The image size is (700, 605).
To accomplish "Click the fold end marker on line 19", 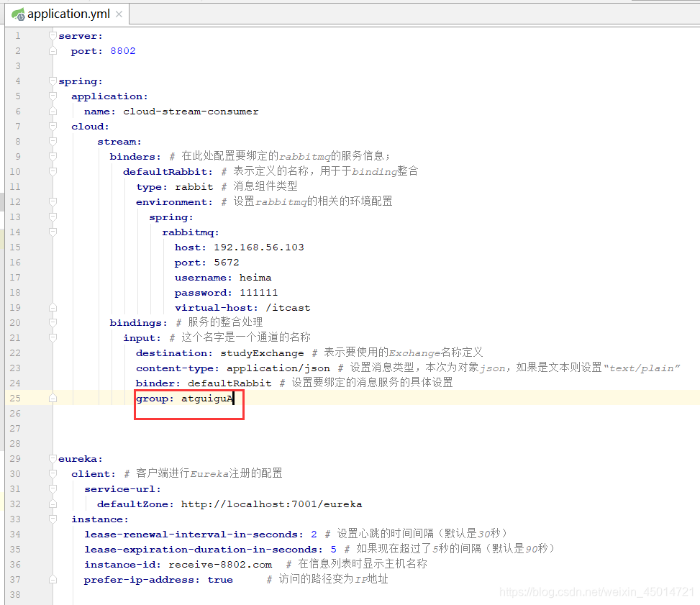I will pos(53,308).
